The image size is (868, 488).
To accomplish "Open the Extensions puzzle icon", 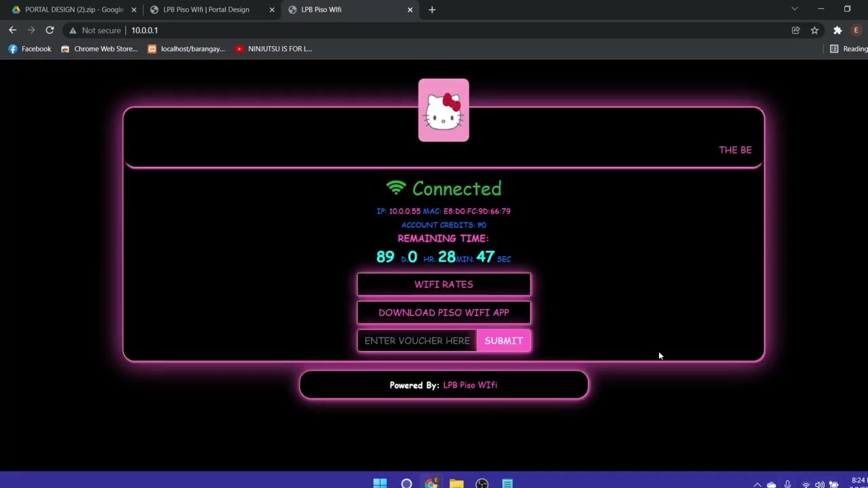I will [837, 30].
